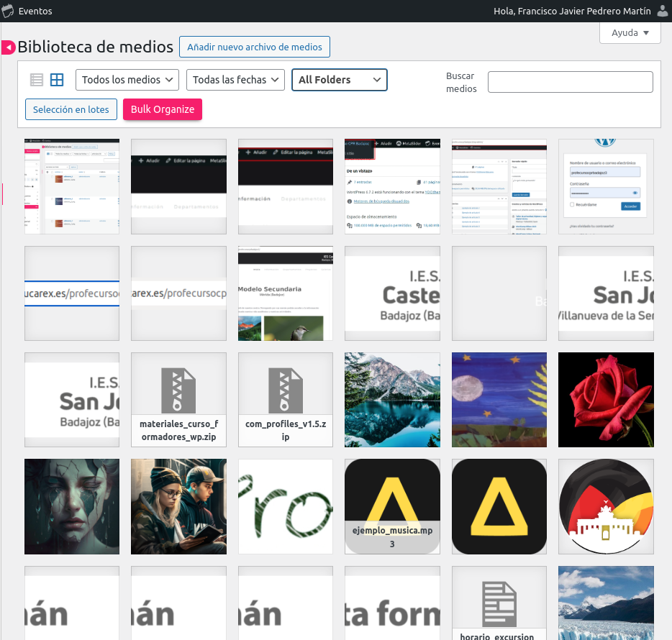The height and width of the screenshot is (640, 672).
Task: Click Añadir nuevo archivo de medios
Action: (x=255, y=47)
